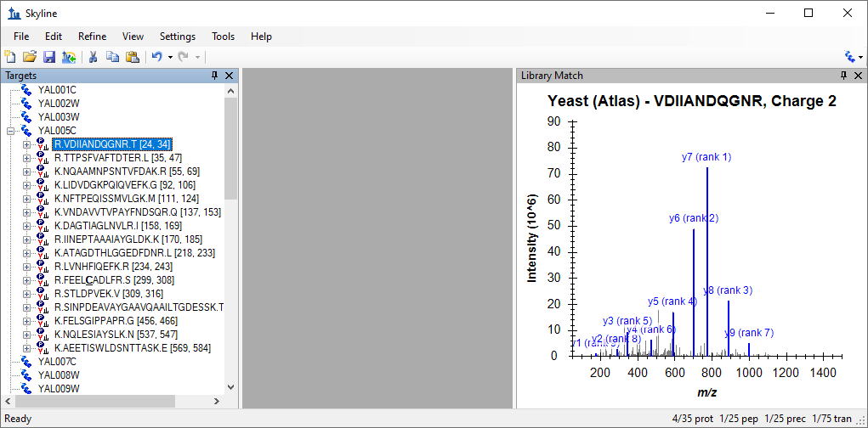Click the y6 (rank 2) peak label
Screen dimensions: 868x428
click(694, 218)
